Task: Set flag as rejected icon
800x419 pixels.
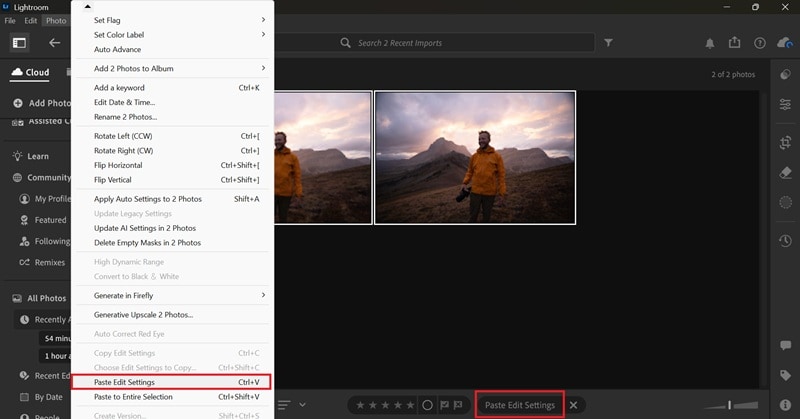Action: pos(458,405)
